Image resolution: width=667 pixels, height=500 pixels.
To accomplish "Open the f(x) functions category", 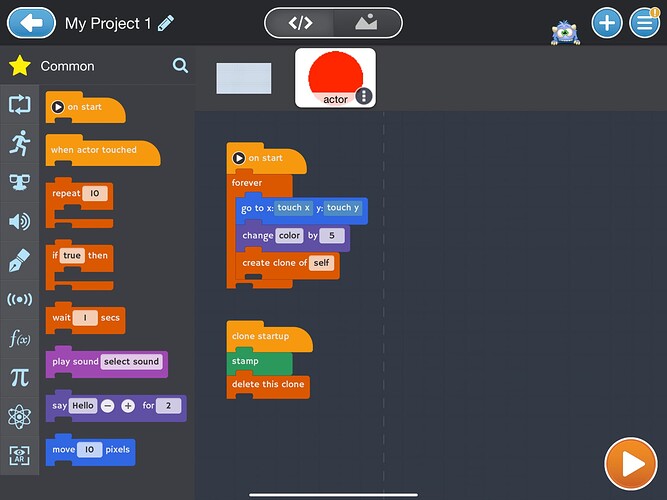I will (20, 339).
